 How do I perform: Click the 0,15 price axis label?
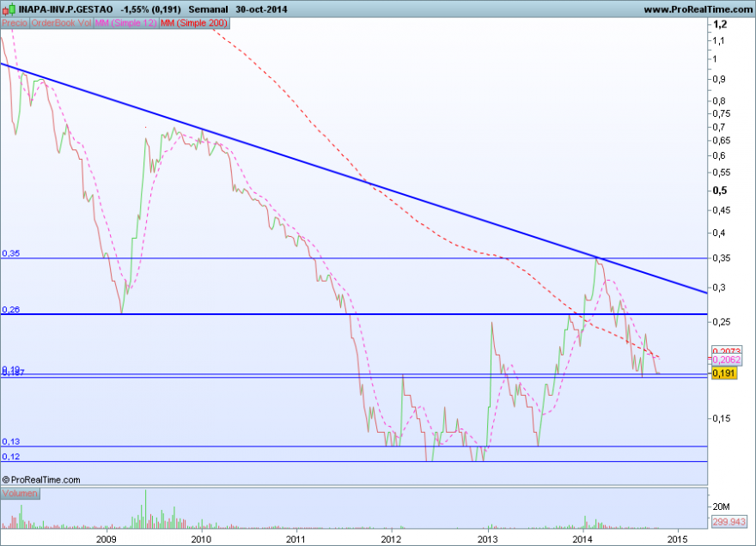tap(722, 418)
